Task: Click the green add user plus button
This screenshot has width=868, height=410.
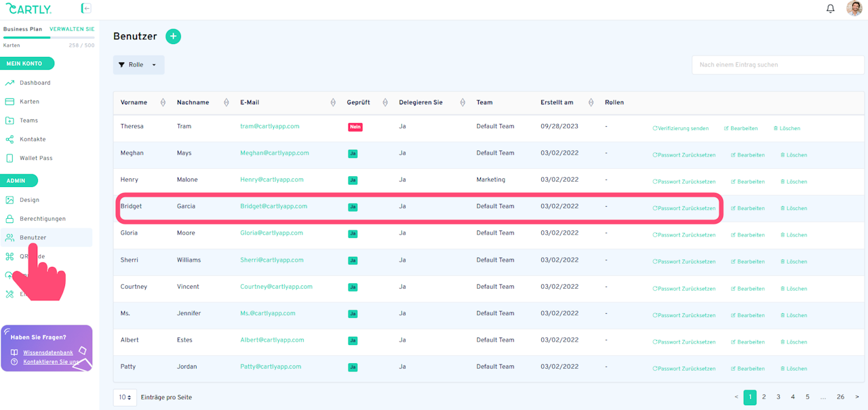Action: click(x=173, y=37)
